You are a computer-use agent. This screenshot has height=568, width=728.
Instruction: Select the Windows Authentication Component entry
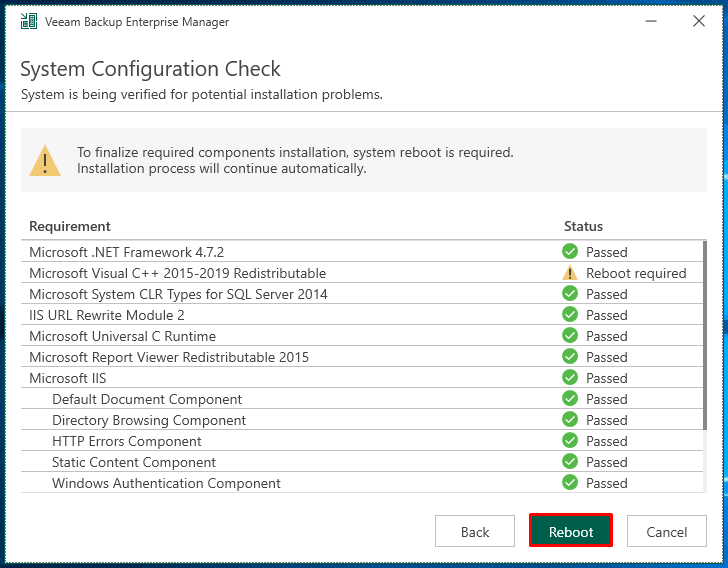click(x=362, y=483)
